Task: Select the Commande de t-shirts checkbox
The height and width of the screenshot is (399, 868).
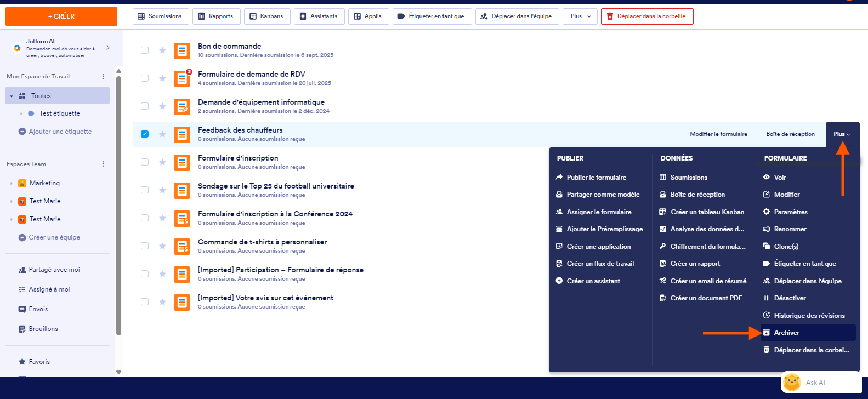Action: tap(145, 246)
